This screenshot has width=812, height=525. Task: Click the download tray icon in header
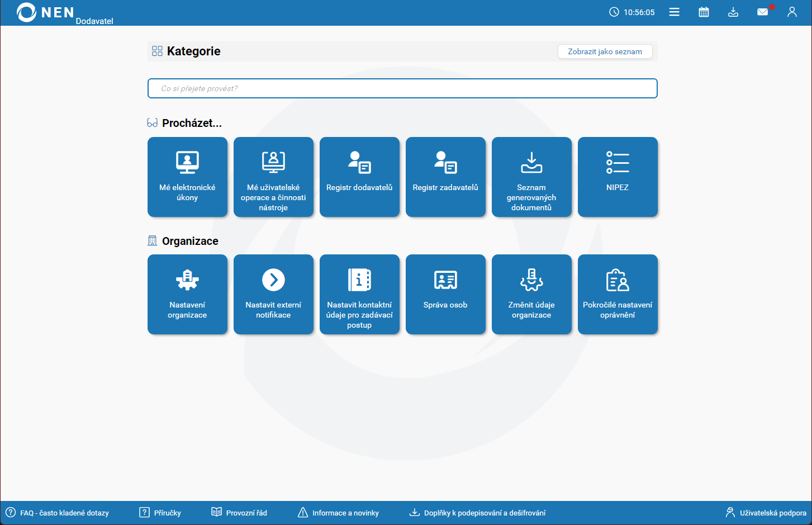click(x=733, y=12)
